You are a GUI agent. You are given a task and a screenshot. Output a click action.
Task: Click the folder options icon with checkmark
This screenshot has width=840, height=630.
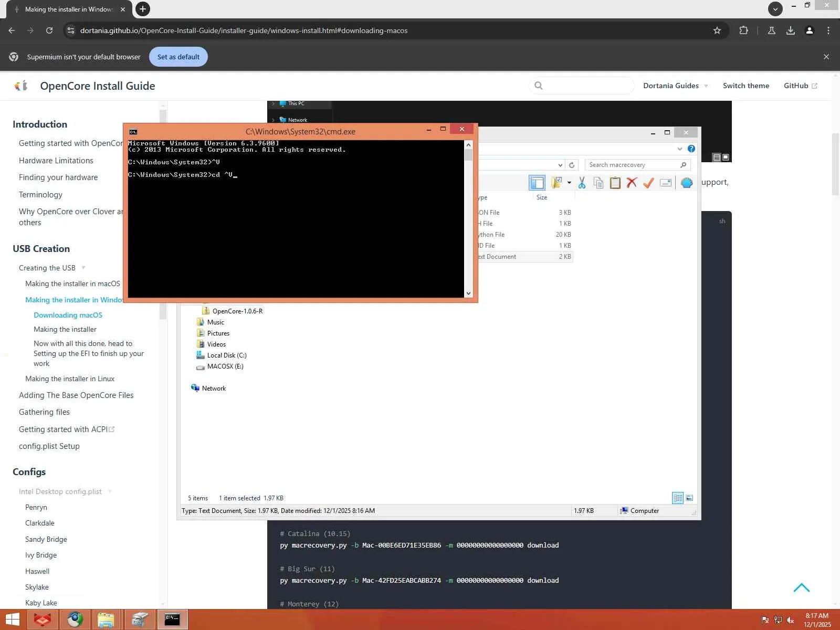(556, 183)
